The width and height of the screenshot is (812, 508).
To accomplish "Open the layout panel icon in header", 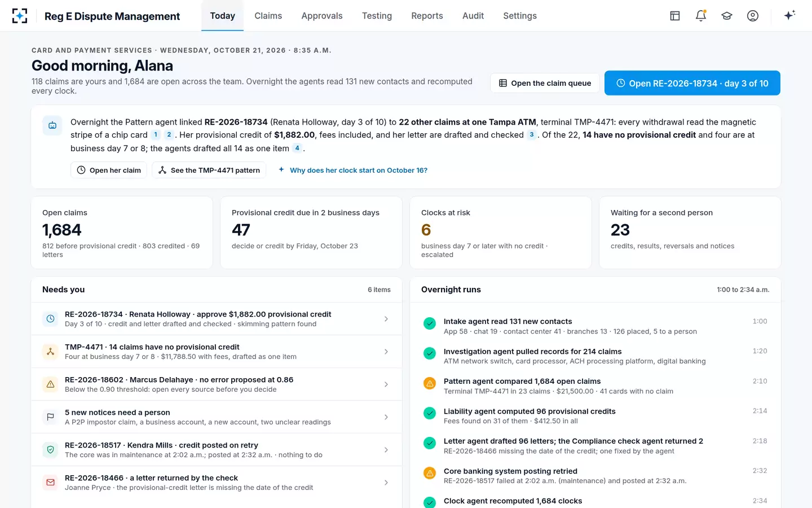I will click(675, 16).
